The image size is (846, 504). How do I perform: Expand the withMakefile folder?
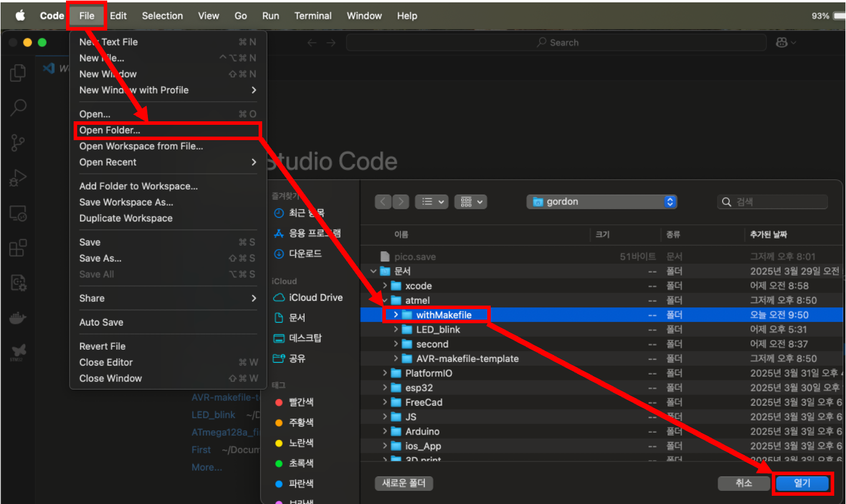coord(396,315)
